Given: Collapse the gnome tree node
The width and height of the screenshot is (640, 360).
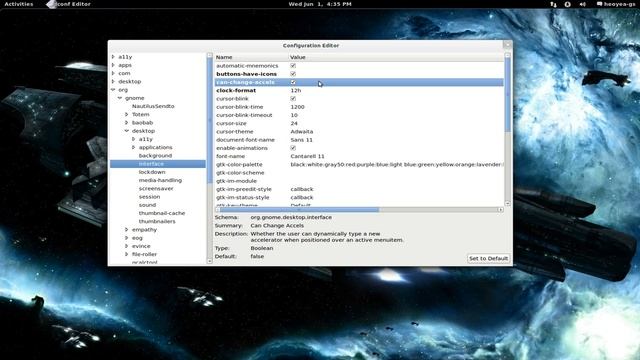Looking at the screenshot, I should (x=120, y=98).
